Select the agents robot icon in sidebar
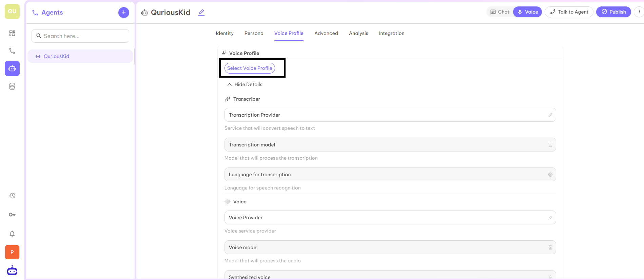644x280 pixels. pos(12,68)
